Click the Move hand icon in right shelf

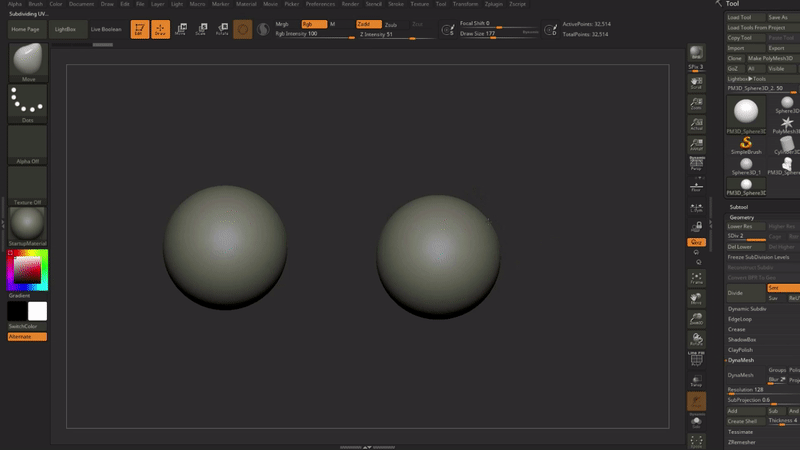(x=696, y=298)
